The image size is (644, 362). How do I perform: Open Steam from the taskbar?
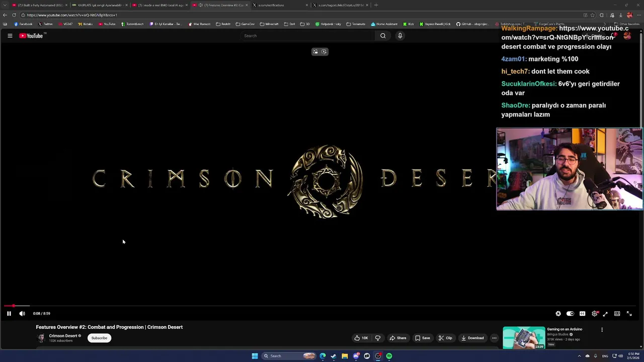tap(334, 356)
